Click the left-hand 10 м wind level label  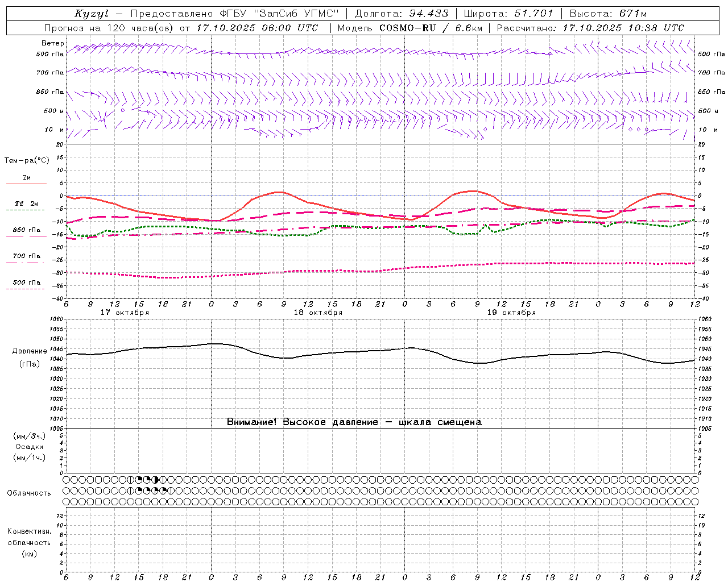tap(54, 130)
